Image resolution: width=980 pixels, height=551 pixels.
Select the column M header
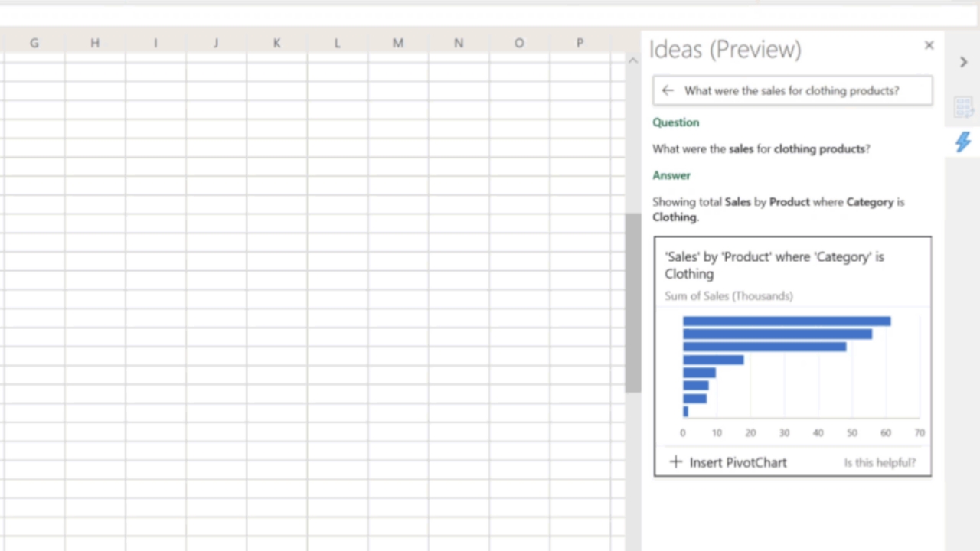pyautogui.click(x=397, y=44)
